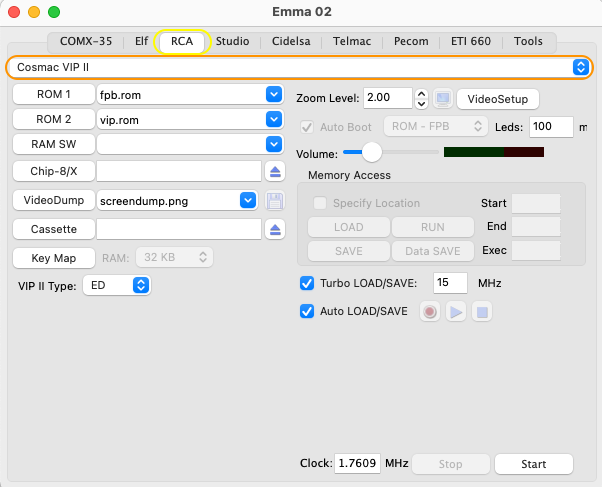The height and width of the screenshot is (487, 602).
Task: Open the RAM 32 KB selector
Action: pos(174,257)
